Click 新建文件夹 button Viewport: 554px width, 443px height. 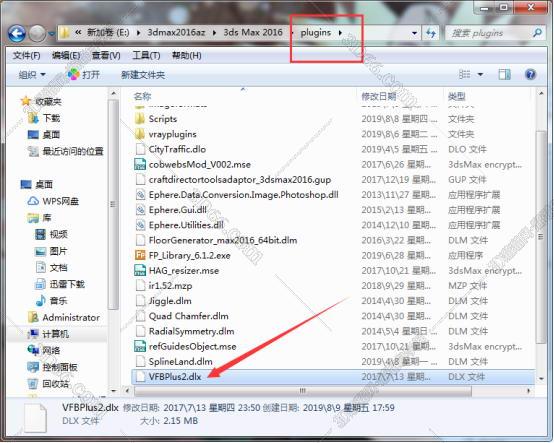pyautogui.click(x=143, y=75)
